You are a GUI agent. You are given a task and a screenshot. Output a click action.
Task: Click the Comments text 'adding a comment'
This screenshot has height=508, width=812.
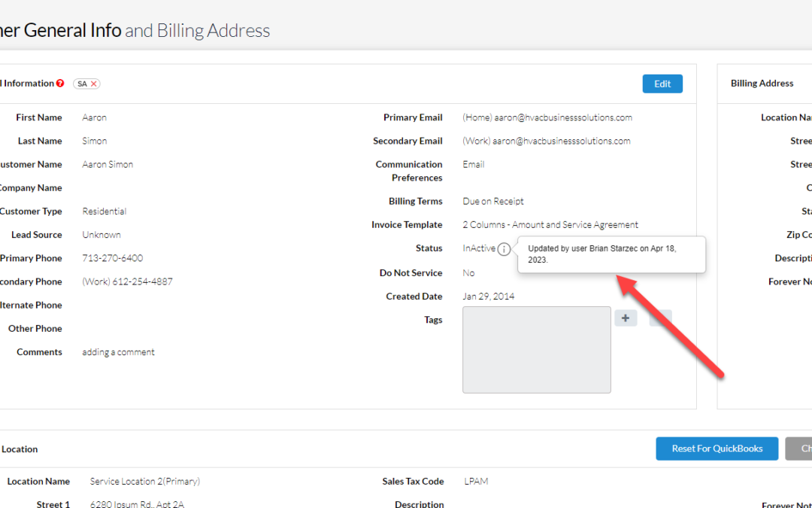click(118, 351)
